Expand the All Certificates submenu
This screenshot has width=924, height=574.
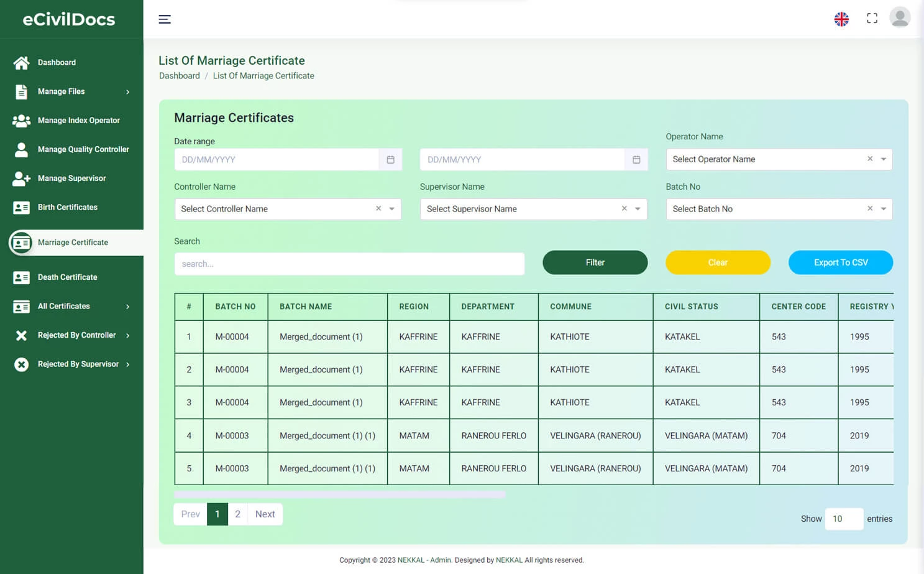click(x=64, y=306)
